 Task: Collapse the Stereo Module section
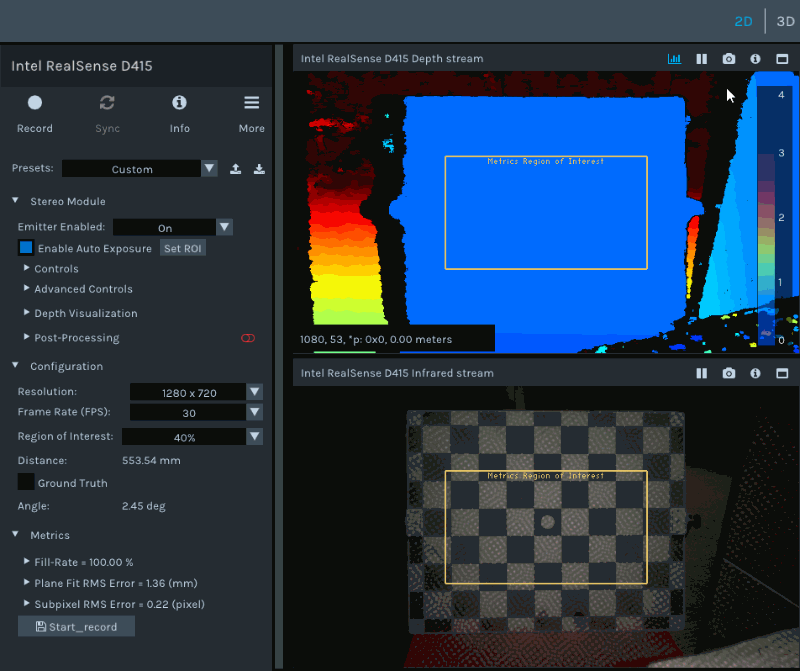point(15,201)
